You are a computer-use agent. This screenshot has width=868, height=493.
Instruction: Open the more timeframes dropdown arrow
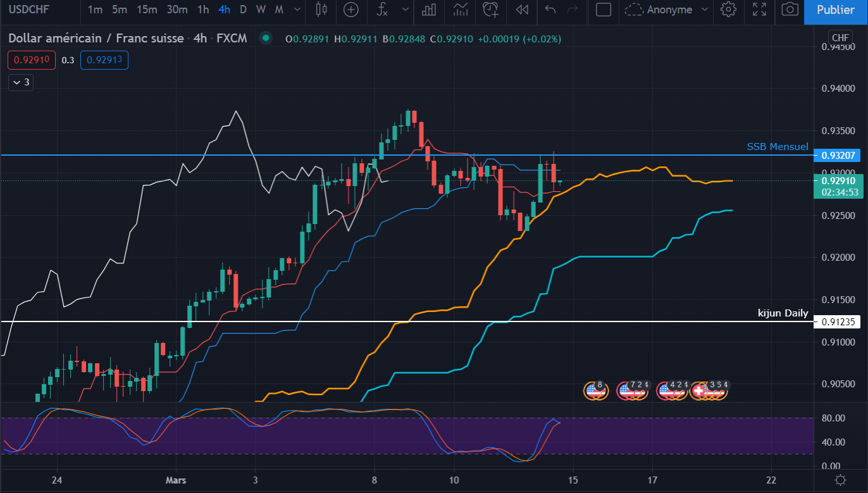(x=296, y=9)
